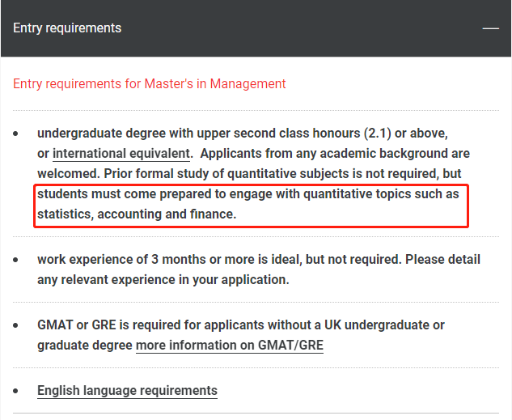
Task: Click "Please detail any relevant experience" sentence
Action: pyautogui.click(x=259, y=269)
